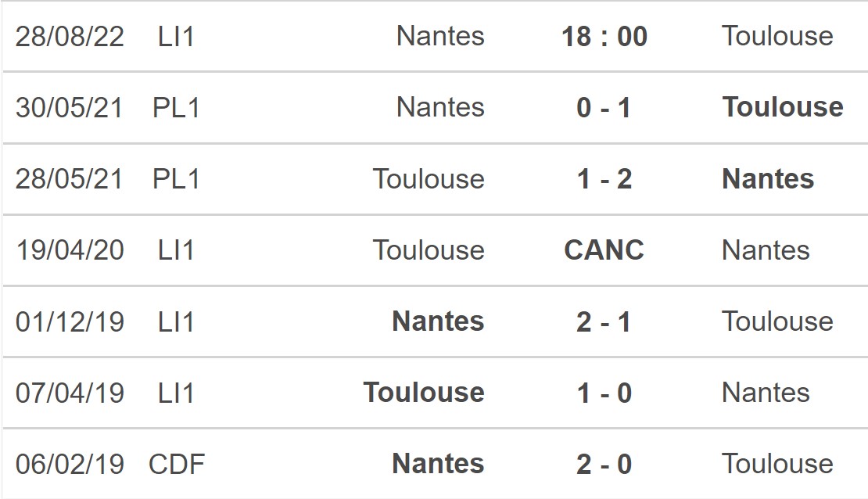Click the CDF competition label
This screenshot has height=499, width=868.
(177, 465)
